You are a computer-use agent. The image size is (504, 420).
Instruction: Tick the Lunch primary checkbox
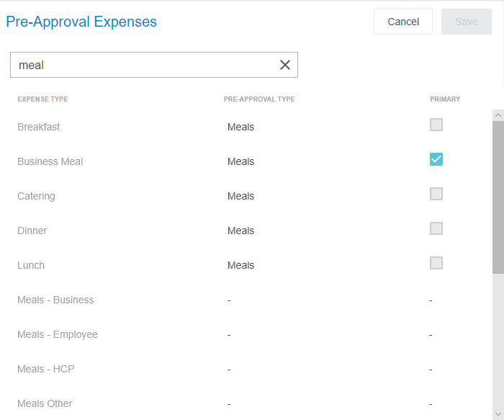[x=436, y=263]
